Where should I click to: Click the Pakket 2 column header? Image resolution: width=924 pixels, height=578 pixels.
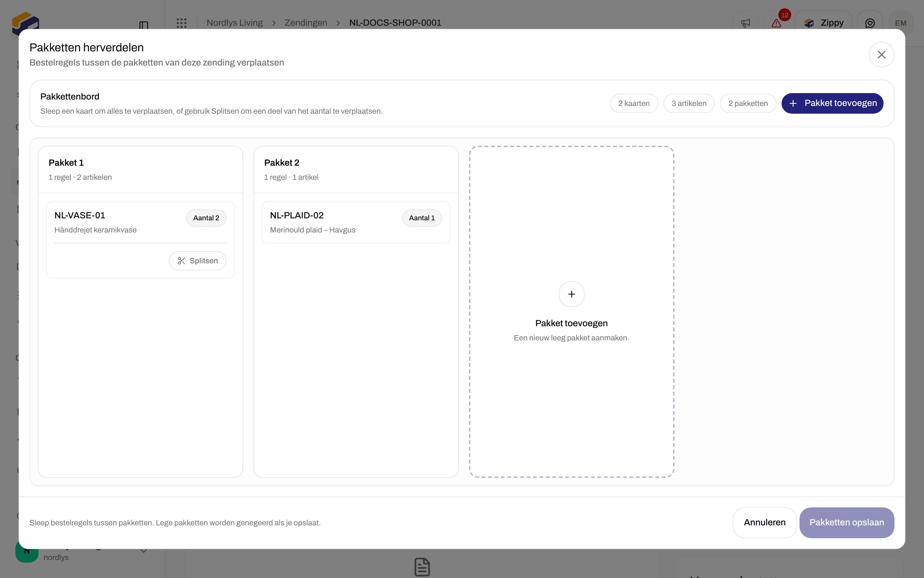356,169
